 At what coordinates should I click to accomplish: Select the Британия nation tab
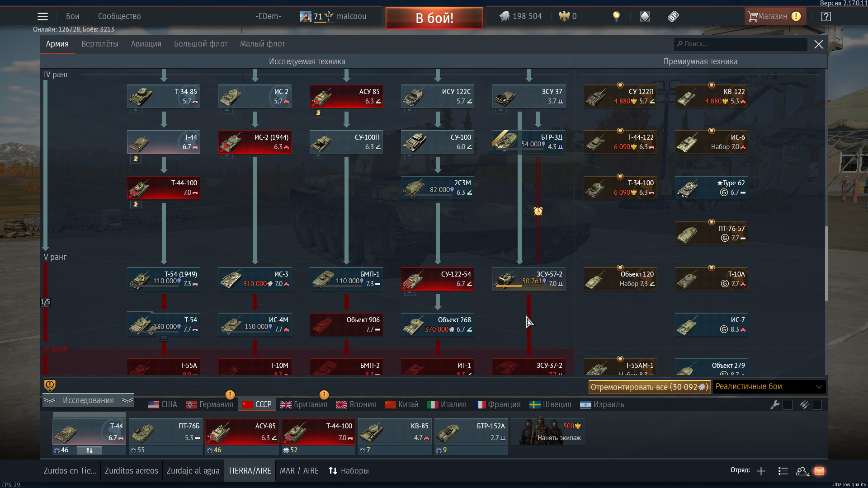[304, 404]
